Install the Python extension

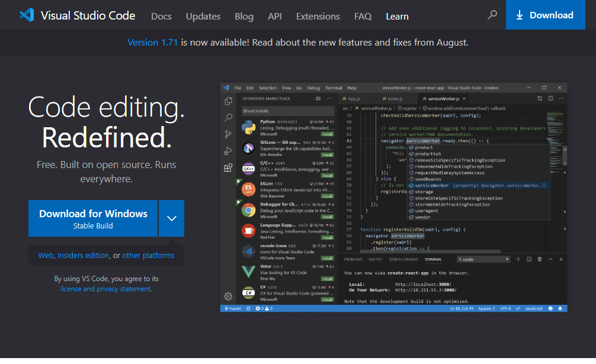(327, 134)
